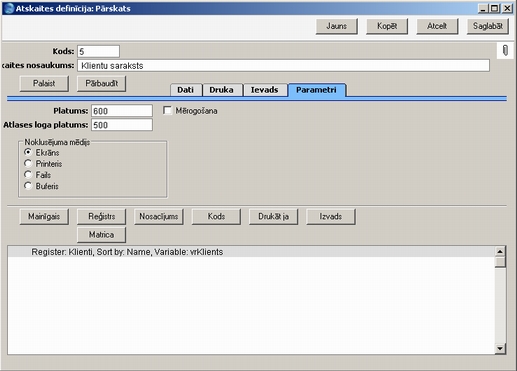Select the Fails radio option
This screenshot has width=517, height=371.
pos(28,175)
